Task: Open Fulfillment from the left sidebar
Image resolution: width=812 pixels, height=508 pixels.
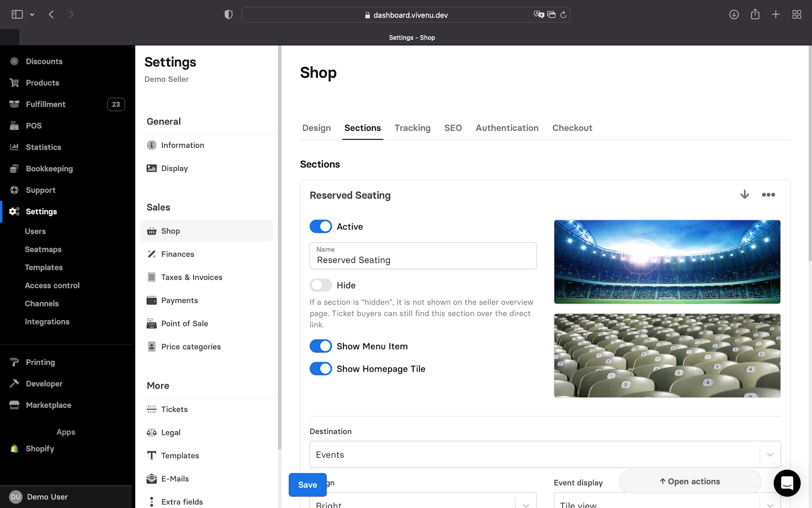Action: pyautogui.click(x=46, y=104)
